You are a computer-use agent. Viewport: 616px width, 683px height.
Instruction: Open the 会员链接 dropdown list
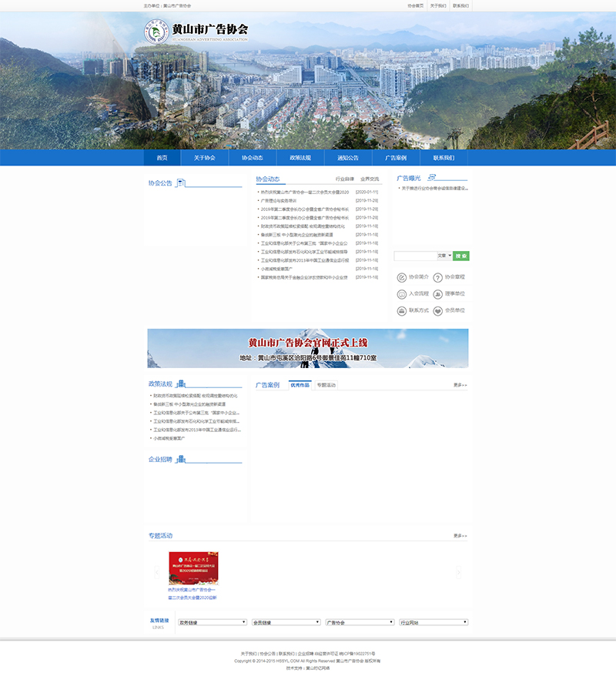tap(286, 622)
